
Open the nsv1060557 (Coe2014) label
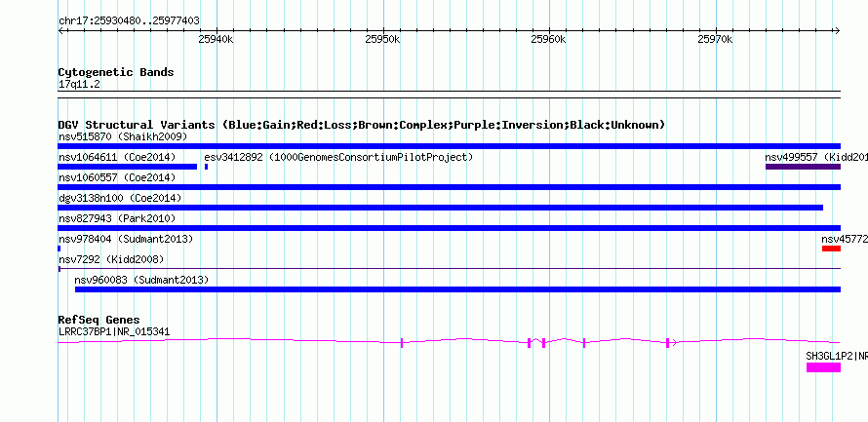[x=117, y=177]
